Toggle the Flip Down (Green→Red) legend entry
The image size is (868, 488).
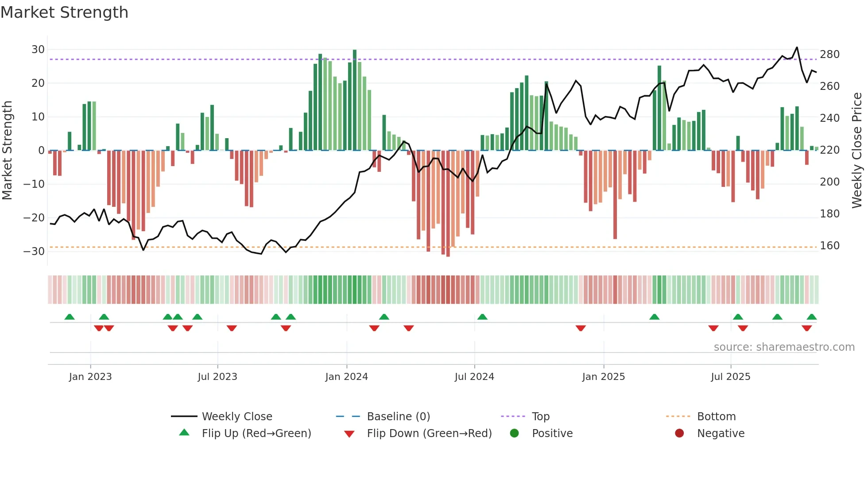point(418,433)
